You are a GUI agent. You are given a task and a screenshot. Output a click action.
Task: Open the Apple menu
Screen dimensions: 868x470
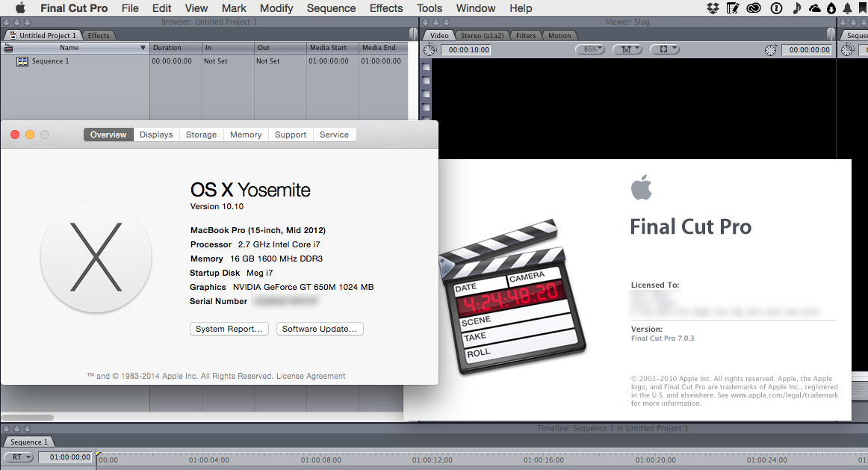20,7
